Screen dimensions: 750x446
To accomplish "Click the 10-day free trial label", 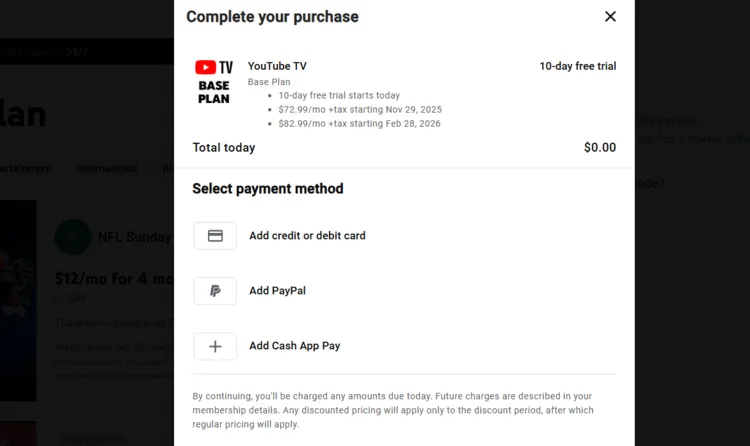I will (577, 66).
